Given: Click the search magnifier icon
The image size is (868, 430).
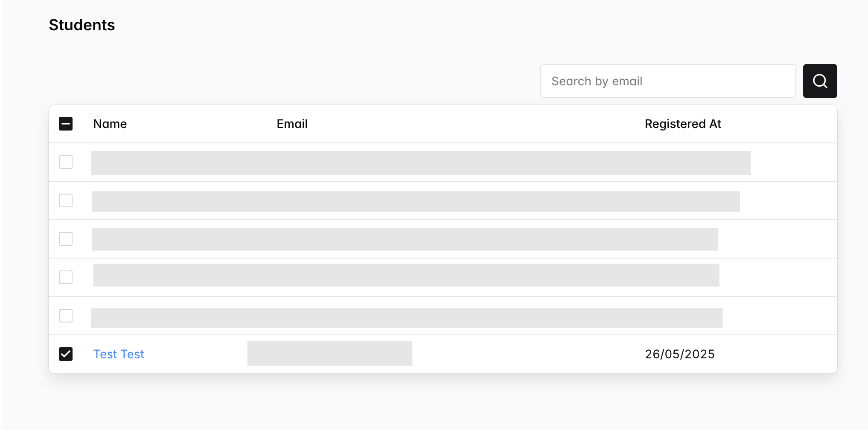Looking at the screenshot, I should [819, 81].
